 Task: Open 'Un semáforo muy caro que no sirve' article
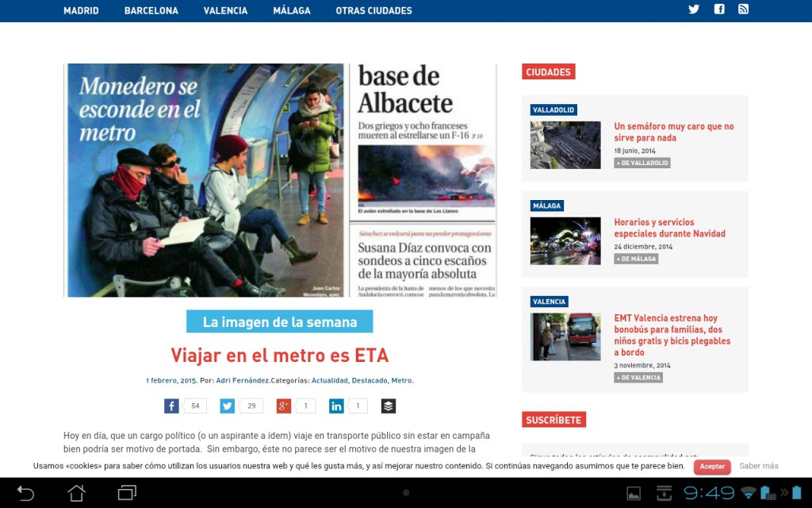click(673, 132)
